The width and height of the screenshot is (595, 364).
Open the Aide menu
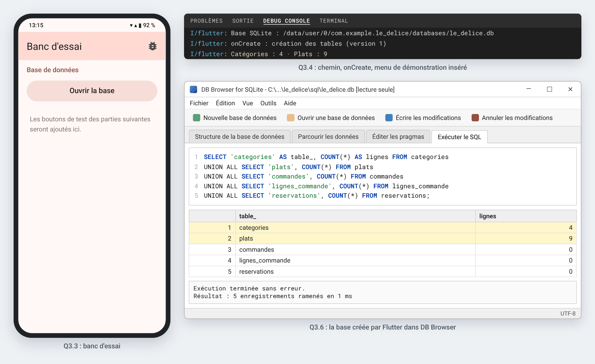(x=290, y=103)
